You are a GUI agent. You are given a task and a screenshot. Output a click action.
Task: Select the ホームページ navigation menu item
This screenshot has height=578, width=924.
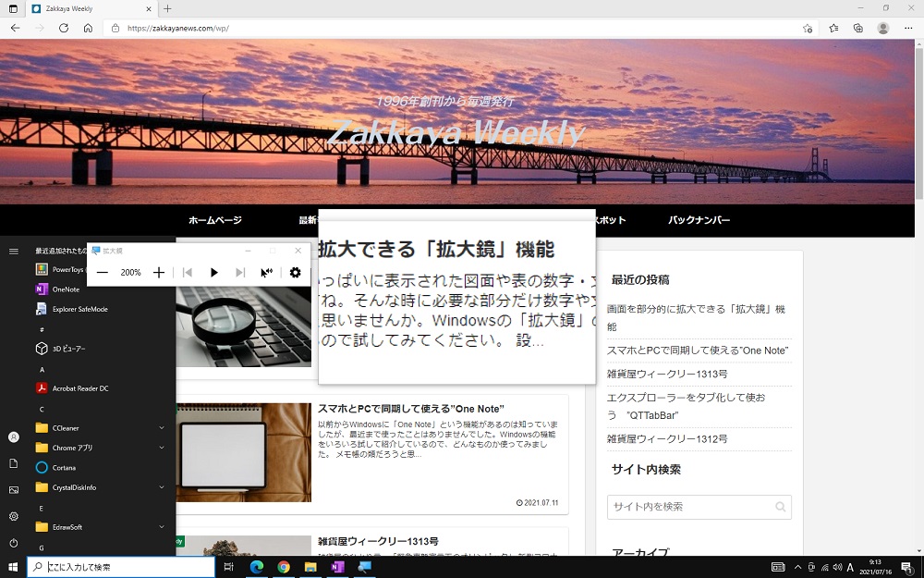point(215,220)
